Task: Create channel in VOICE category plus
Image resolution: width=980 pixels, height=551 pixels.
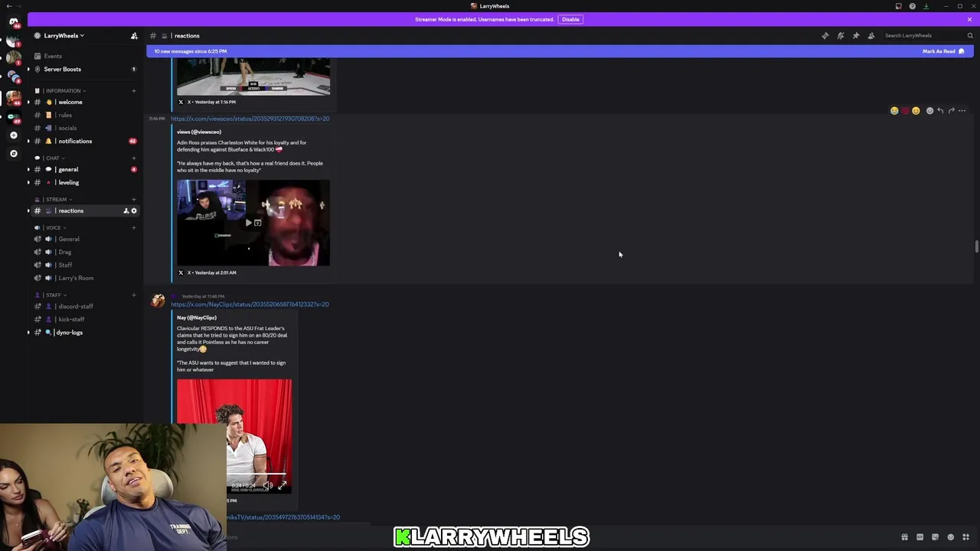Action: click(134, 228)
